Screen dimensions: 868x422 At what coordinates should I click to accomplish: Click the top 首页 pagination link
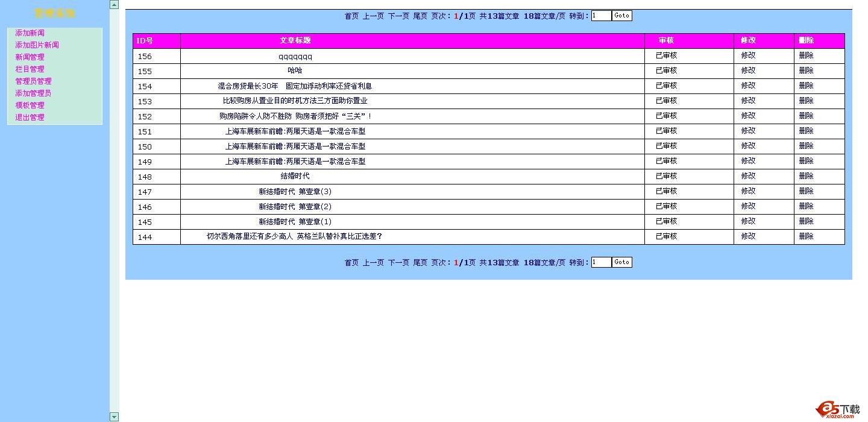pyautogui.click(x=351, y=16)
